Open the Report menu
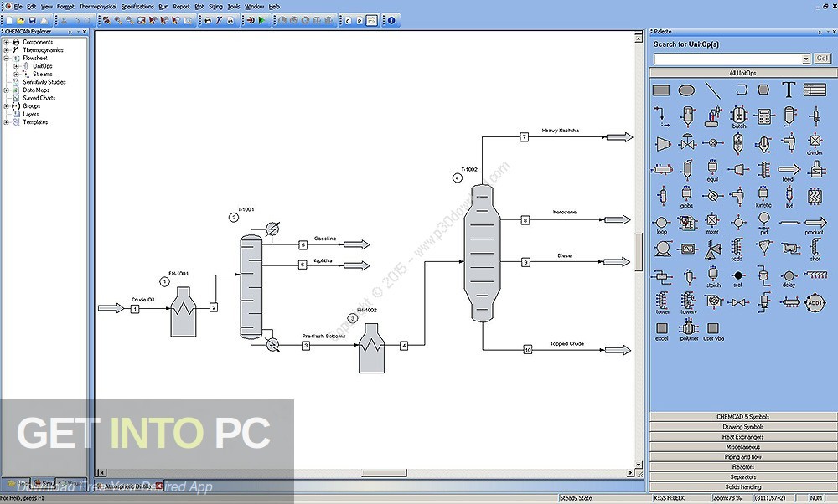 pyautogui.click(x=181, y=7)
